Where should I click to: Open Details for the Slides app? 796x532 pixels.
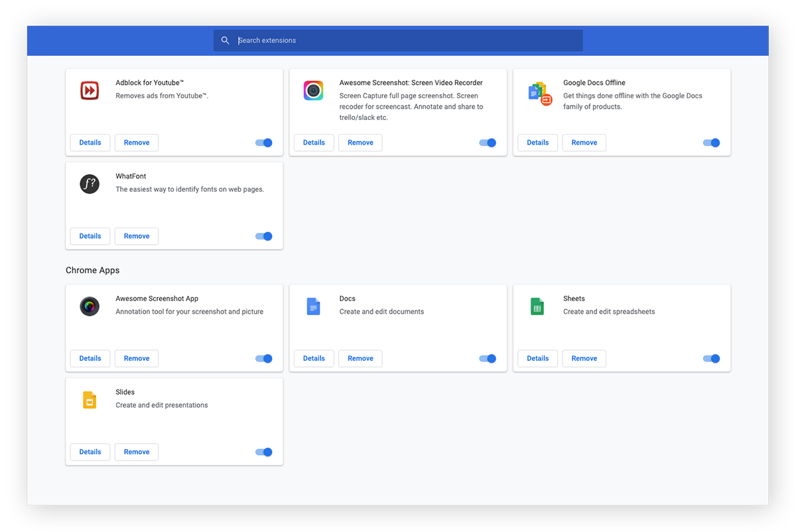pos(90,452)
